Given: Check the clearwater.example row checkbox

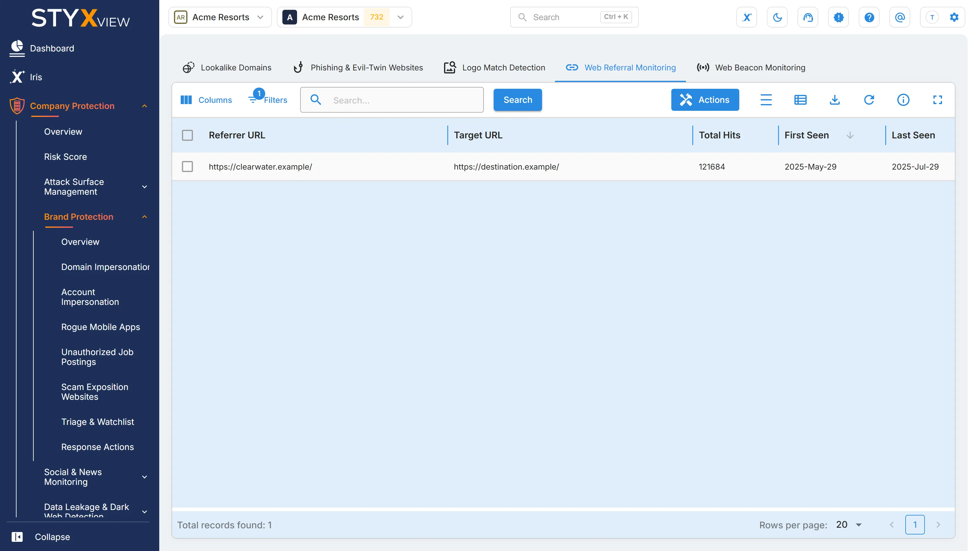Looking at the screenshot, I should point(187,167).
